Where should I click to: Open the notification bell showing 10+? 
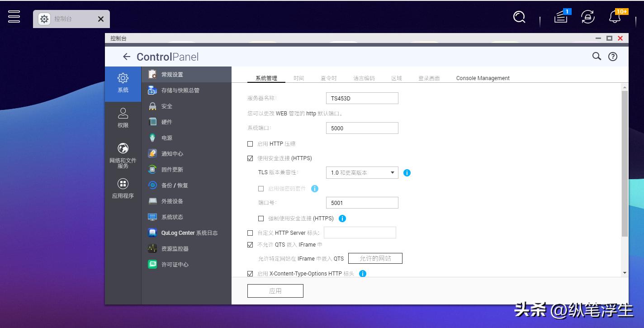614,17
